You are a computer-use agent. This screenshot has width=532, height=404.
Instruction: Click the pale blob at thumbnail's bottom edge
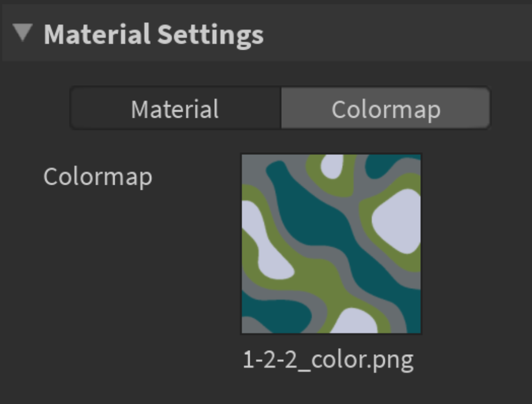click(x=354, y=322)
